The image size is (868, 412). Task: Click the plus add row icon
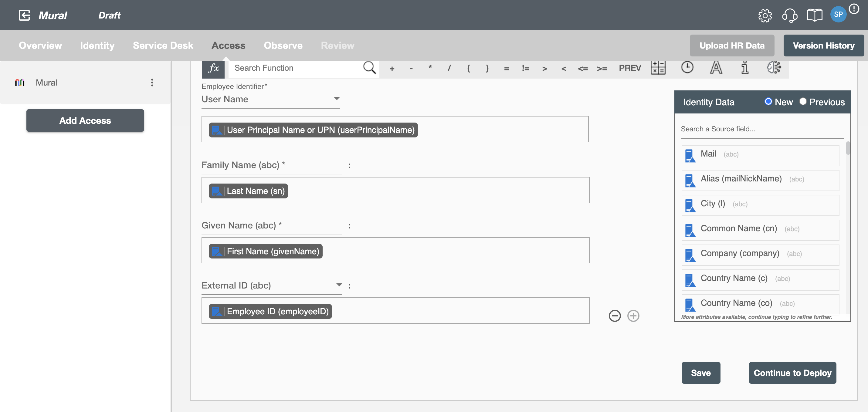pos(633,315)
